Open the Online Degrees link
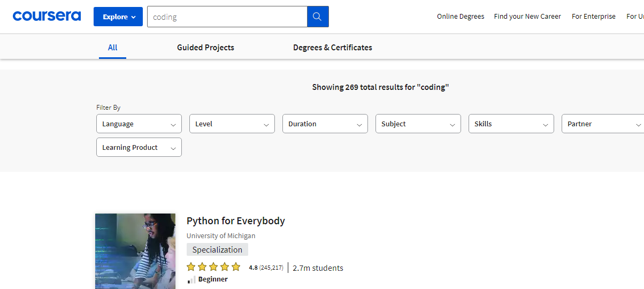Viewport: 644px width, 289px height. (x=460, y=17)
